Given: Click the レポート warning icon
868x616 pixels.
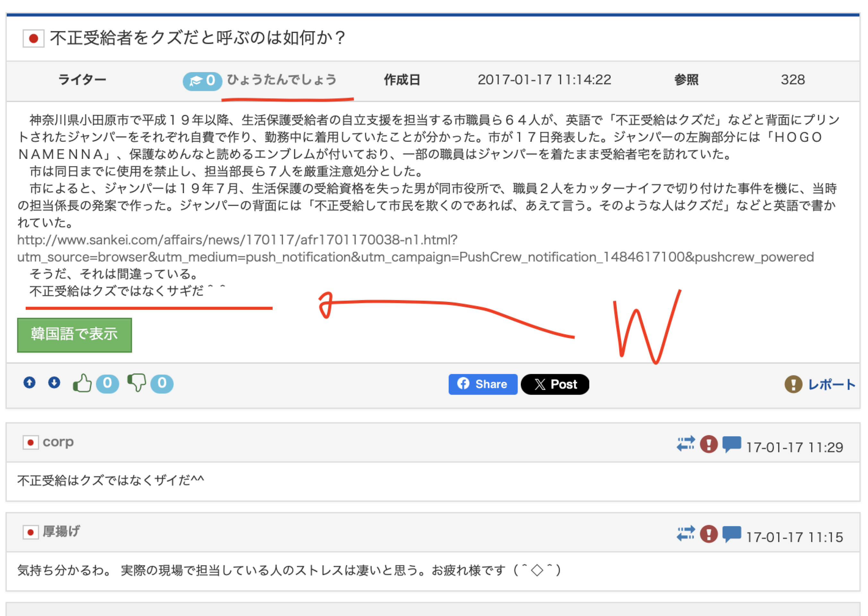Looking at the screenshot, I should point(793,384).
